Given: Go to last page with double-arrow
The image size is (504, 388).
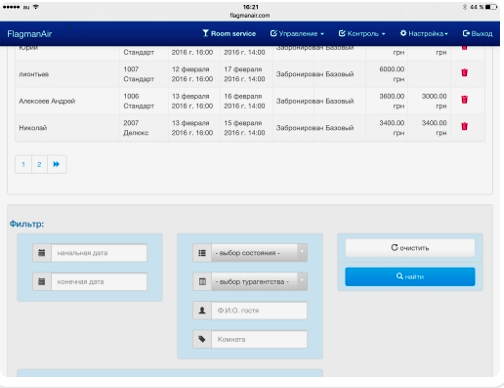Looking at the screenshot, I should (56, 164).
